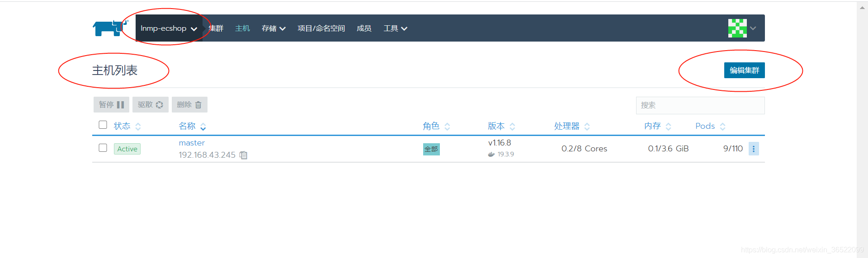Open the user menu chevron
Viewport: 868px width, 258px height.
click(753, 28)
